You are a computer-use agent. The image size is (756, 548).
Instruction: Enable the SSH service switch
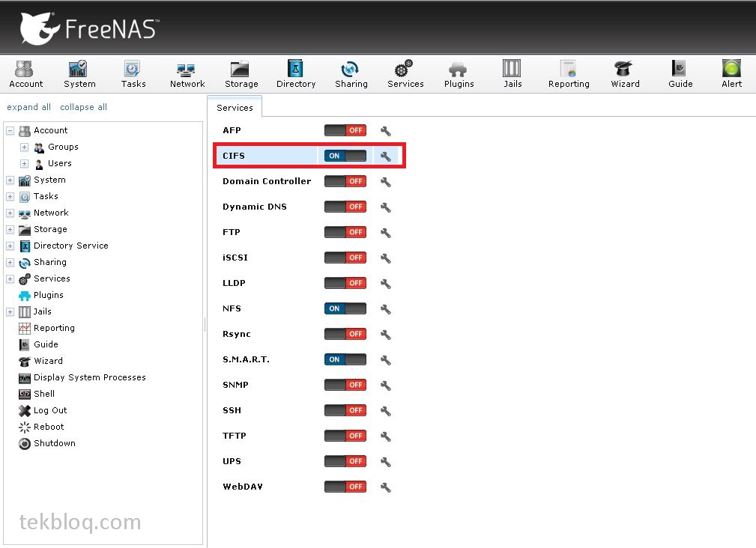(x=345, y=411)
